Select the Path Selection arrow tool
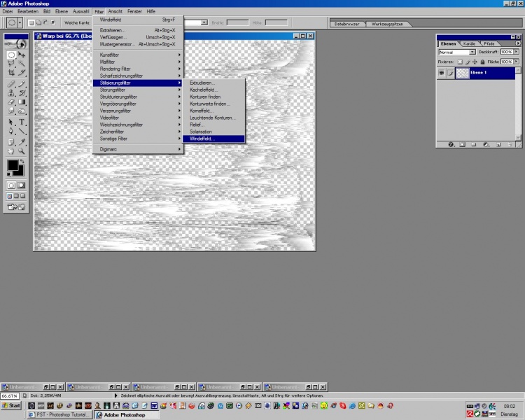Image resolution: width=525 pixels, height=420 pixels. coord(11,122)
